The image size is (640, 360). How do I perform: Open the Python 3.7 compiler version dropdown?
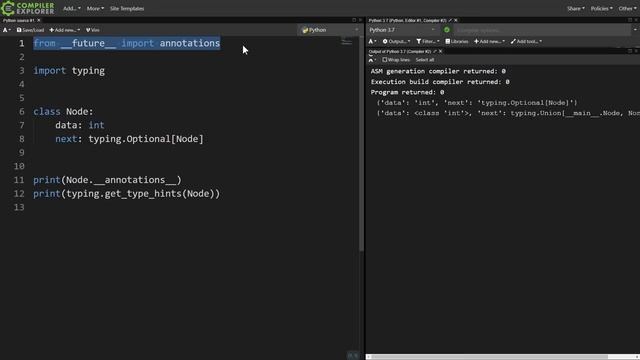402,30
